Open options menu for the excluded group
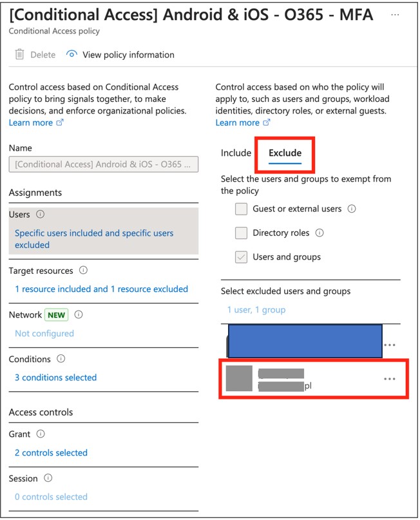The height and width of the screenshot is (520, 420). tap(390, 345)
